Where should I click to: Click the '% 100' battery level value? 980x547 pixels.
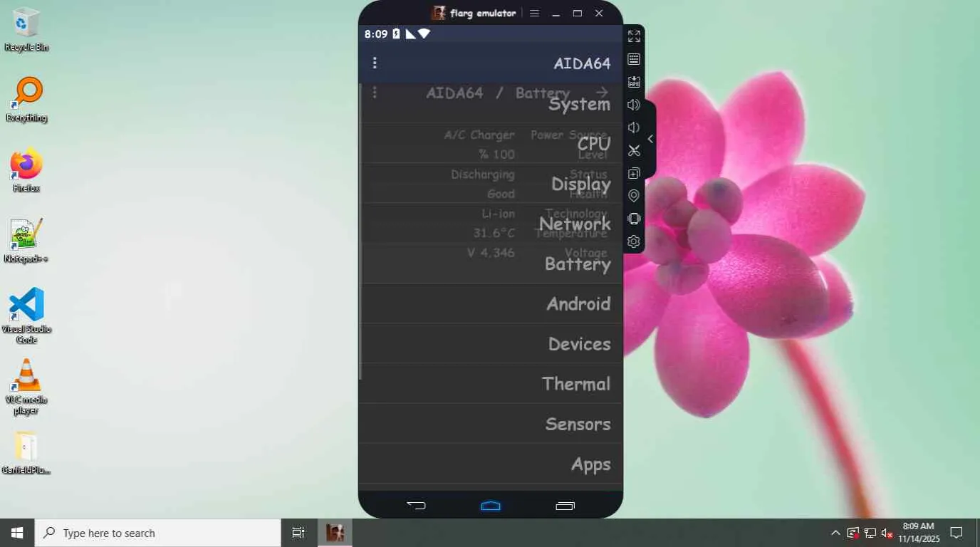pyautogui.click(x=496, y=154)
